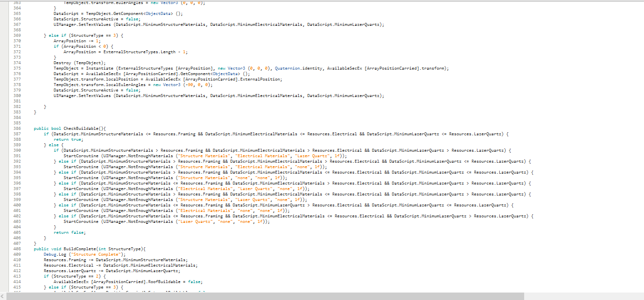644x300 pixels.
Task: Click the horizontal scrollbar thumb
Action: (264, 296)
